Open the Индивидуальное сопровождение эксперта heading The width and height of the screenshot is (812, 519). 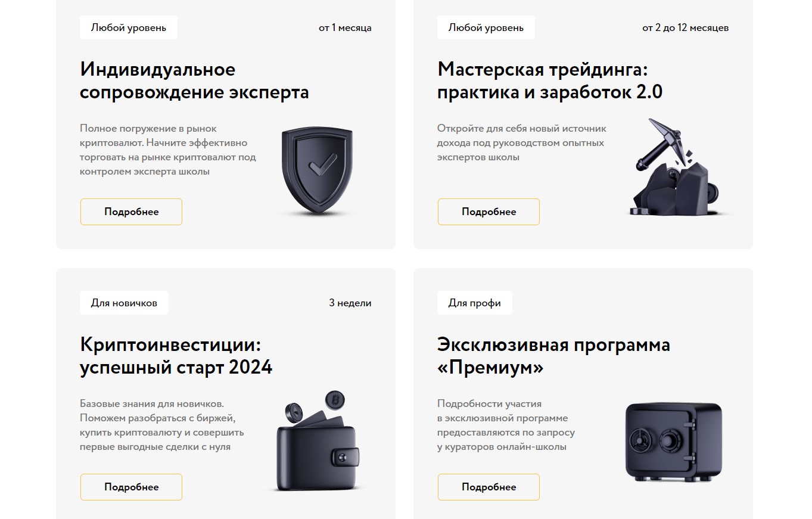tap(194, 80)
